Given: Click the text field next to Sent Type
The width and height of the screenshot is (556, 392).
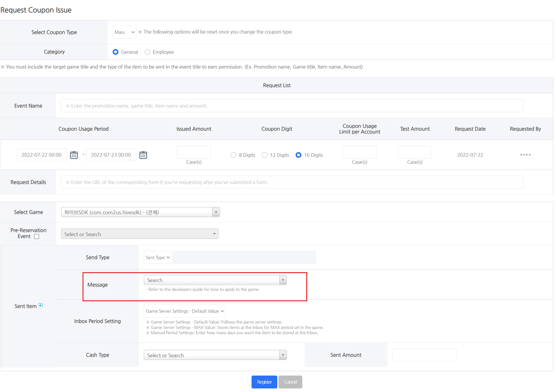Looking at the screenshot, I should [x=244, y=258].
